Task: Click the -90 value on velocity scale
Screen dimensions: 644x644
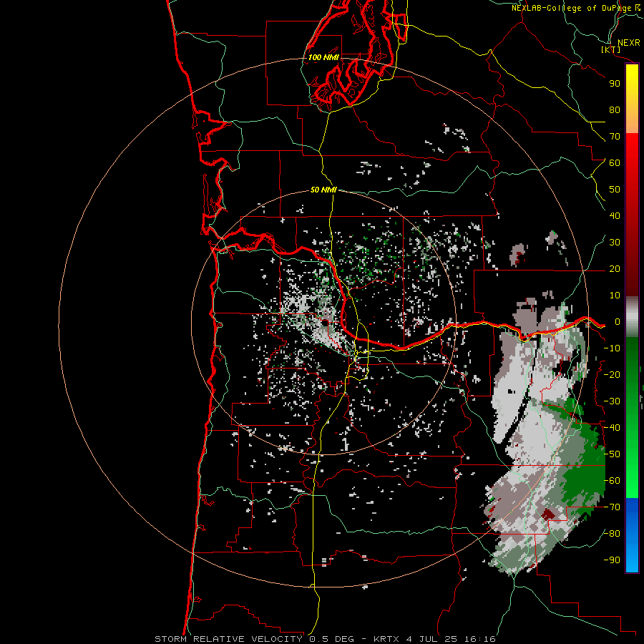Action: [612, 560]
